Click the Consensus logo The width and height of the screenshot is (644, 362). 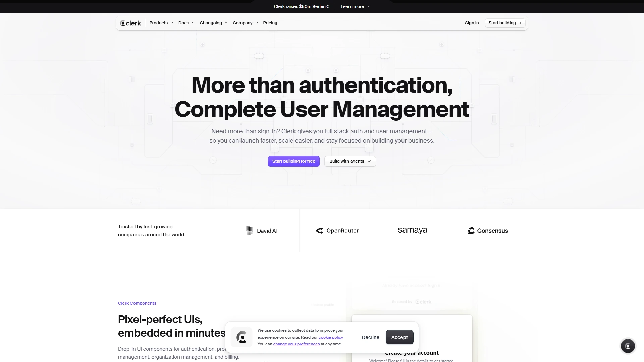coord(488,231)
